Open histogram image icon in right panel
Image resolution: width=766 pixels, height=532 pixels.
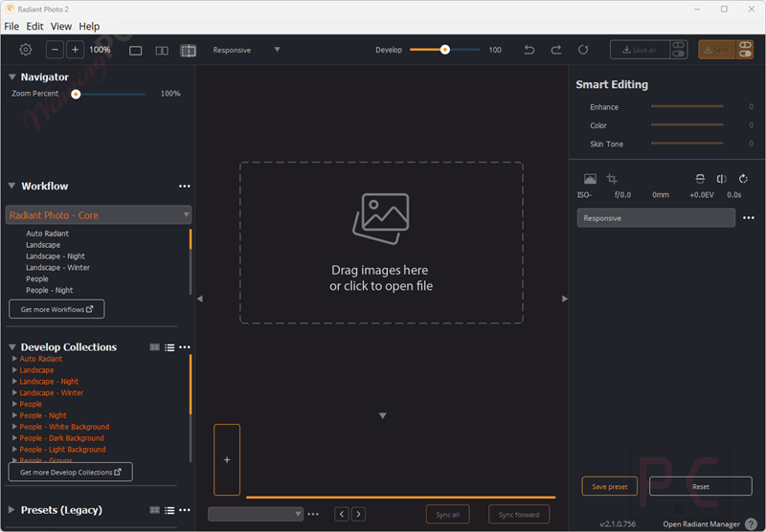[590, 179]
